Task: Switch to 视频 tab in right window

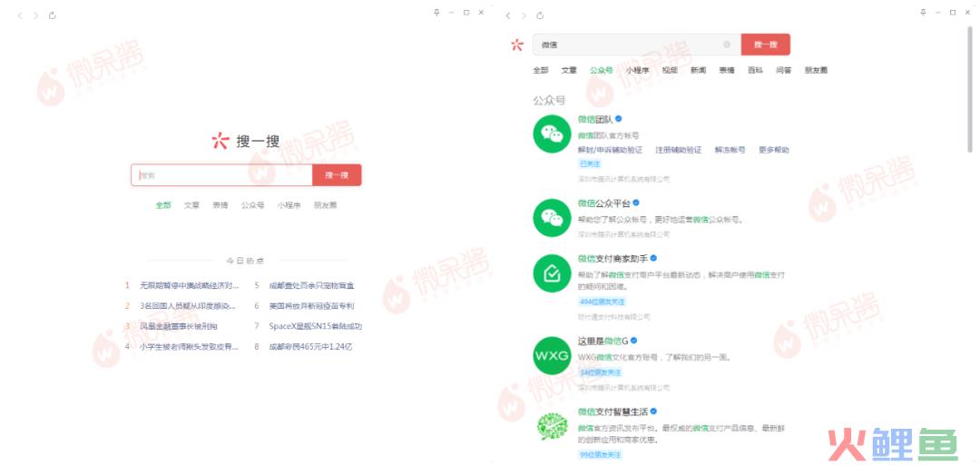Action: 670,71
